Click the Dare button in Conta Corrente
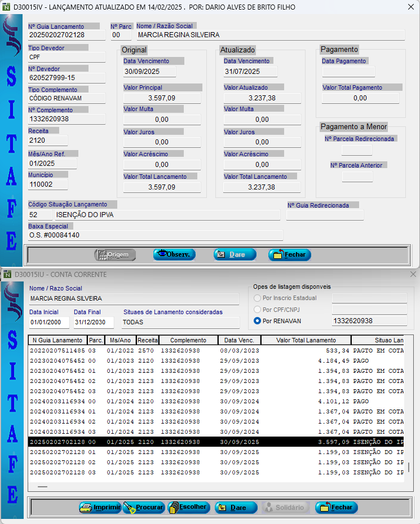 [235, 508]
